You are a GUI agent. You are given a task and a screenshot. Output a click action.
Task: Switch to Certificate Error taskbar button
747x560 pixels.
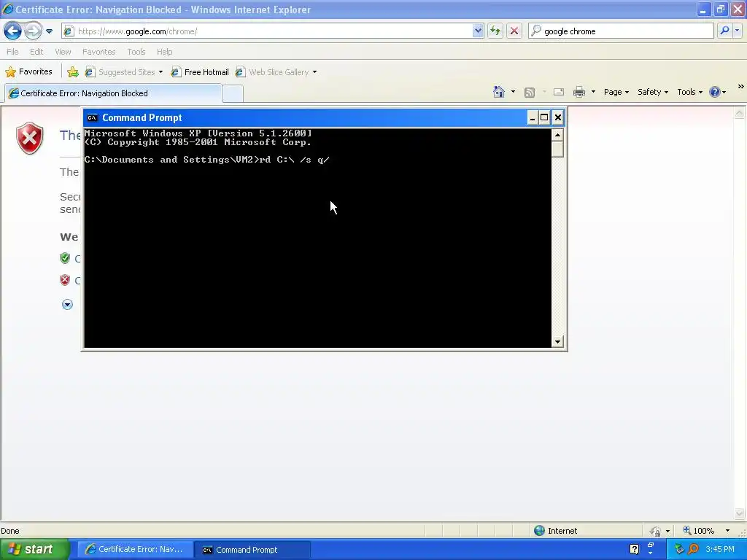click(x=135, y=550)
